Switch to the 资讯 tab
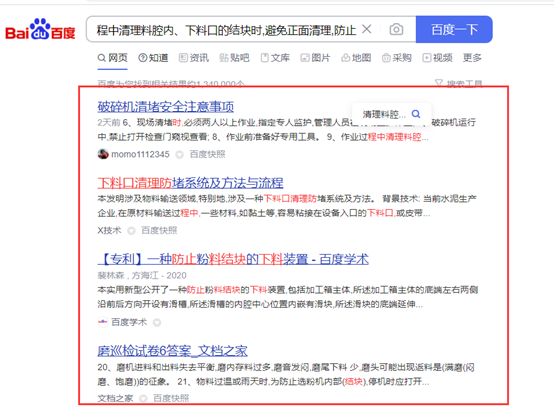Screen dimensions: 554x412 [x=194, y=58]
